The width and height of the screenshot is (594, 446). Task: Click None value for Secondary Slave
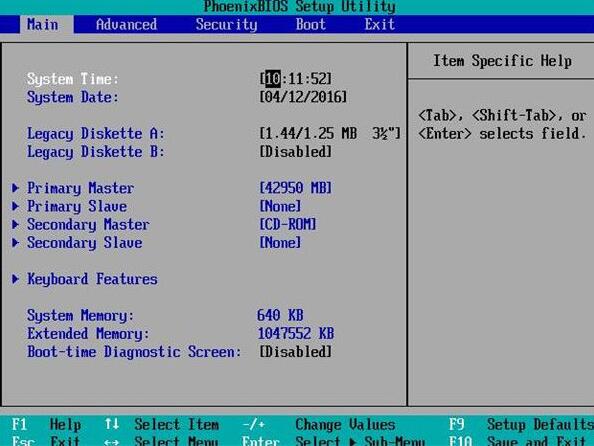point(280,243)
